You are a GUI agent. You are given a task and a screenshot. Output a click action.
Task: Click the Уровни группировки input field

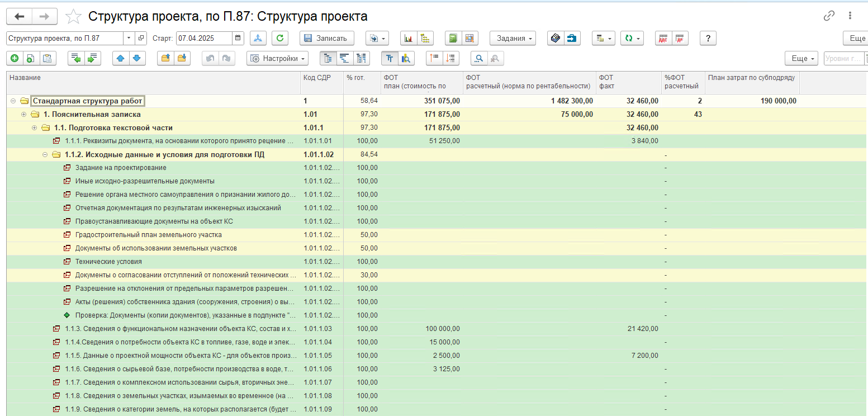tap(843, 58)
